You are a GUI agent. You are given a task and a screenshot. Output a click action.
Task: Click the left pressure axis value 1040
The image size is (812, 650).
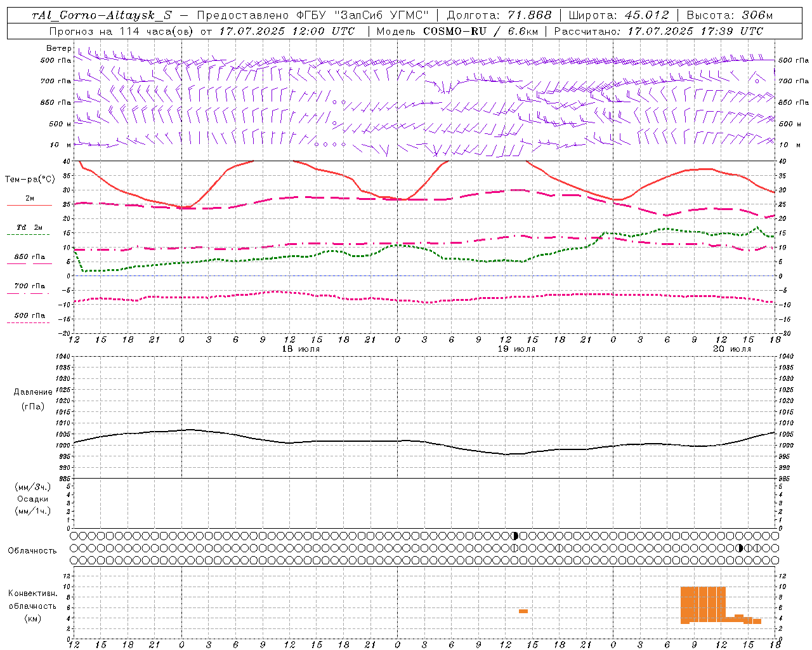click(63, 357)
